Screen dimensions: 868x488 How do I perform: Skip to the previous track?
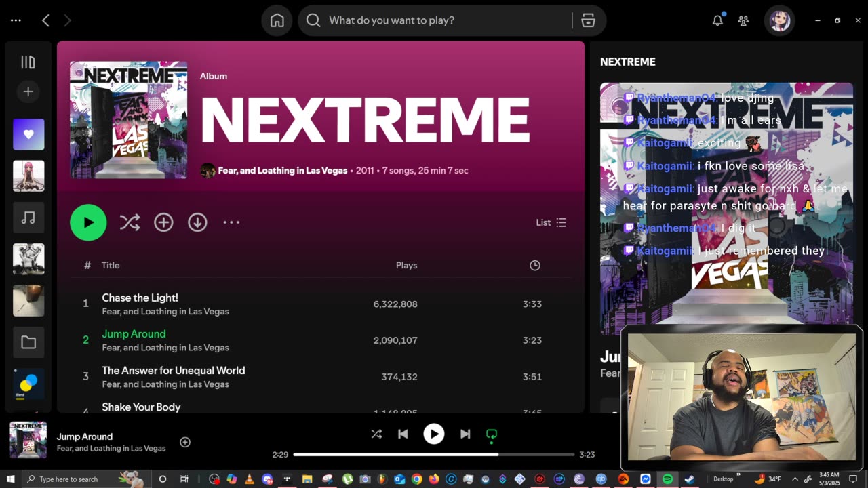click(x=403, y=434)
